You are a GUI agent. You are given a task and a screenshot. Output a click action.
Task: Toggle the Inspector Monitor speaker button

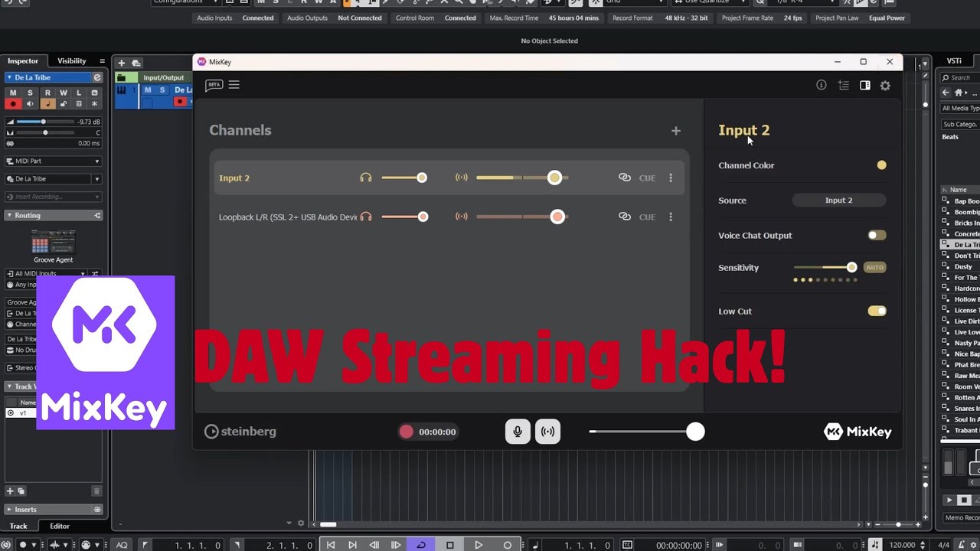(30, 103)
